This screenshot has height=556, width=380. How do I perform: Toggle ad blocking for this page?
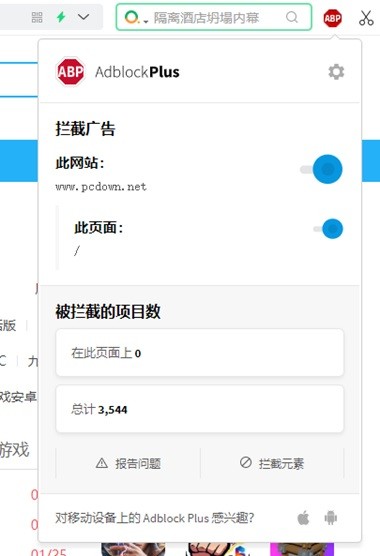(328, 229)
